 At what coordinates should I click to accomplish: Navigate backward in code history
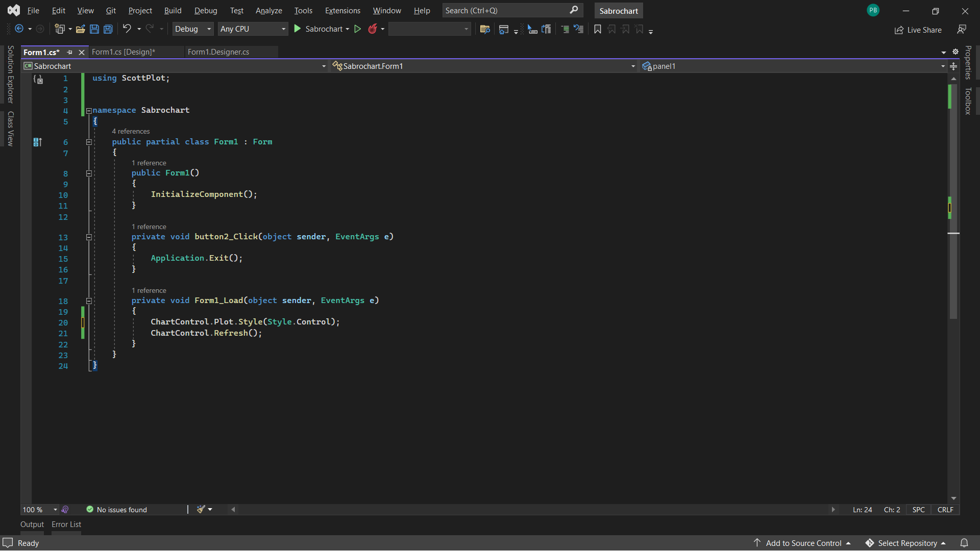tap(20, 29)
